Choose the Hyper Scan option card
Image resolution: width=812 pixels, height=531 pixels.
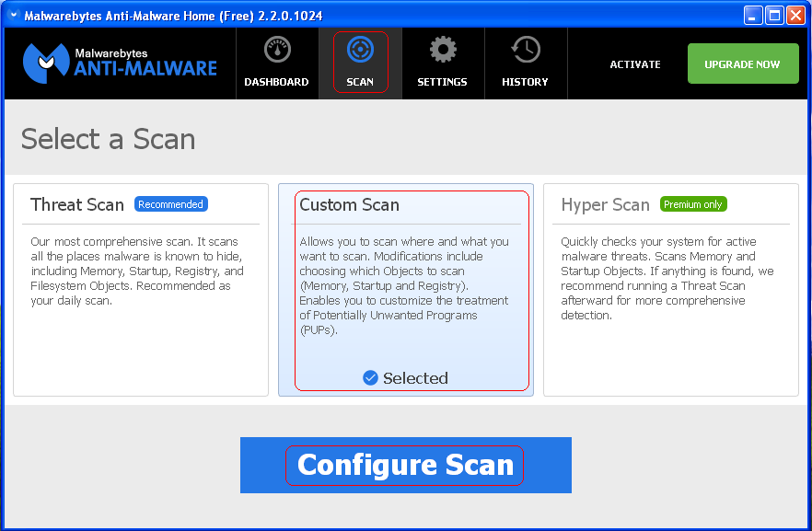tap(671, 290)
